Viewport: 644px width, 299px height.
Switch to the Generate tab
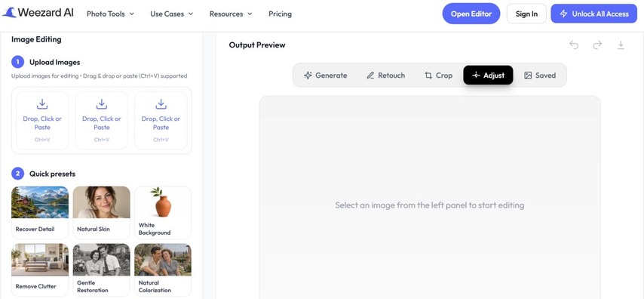coord(325,76)
